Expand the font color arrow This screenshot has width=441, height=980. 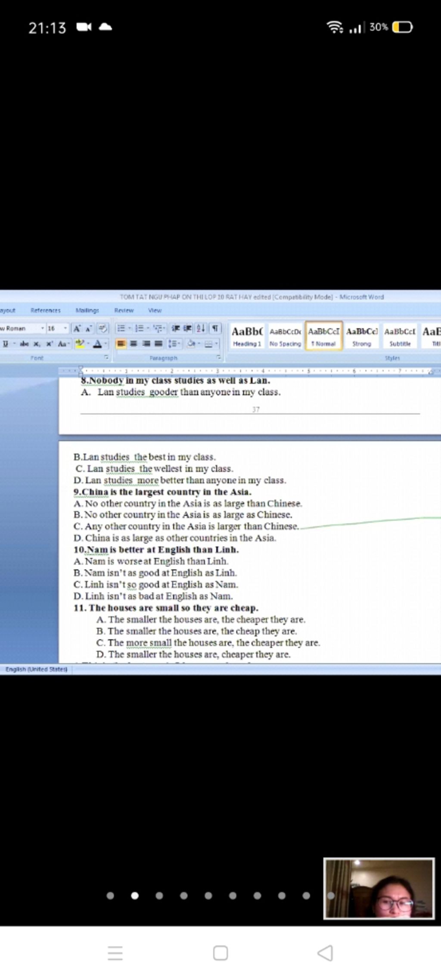(106, 344)
